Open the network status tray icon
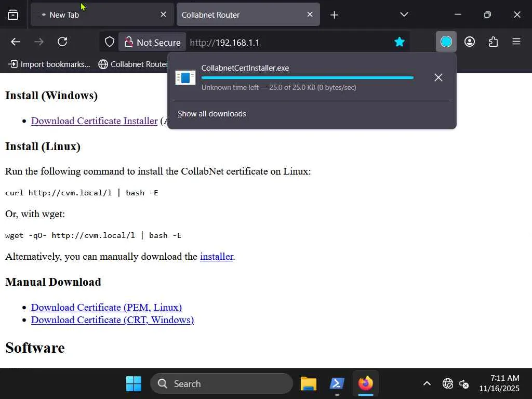This screenshot has width=532, height=399. click(448, 384)
